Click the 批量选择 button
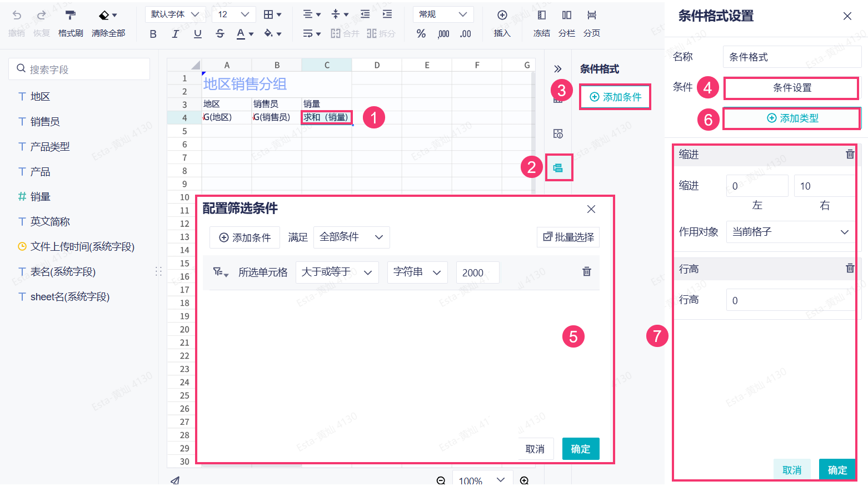The width and height of the screenshot is (868, 486). click(x=568, y=237)
